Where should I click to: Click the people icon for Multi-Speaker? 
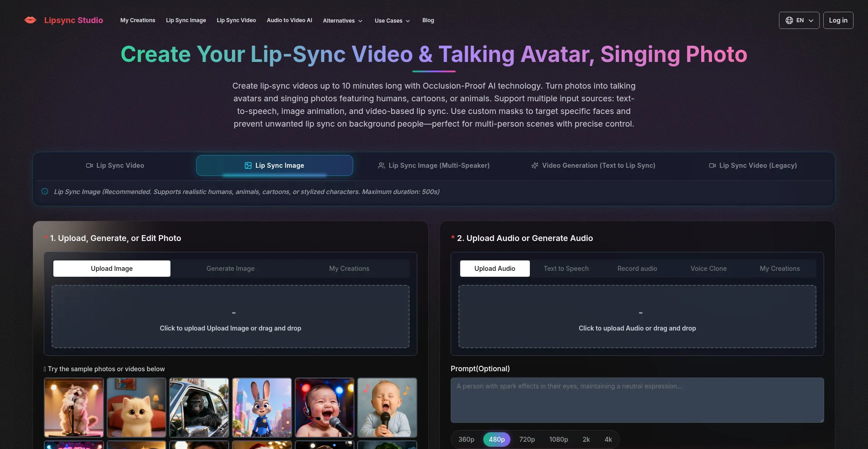coord(382,165)
